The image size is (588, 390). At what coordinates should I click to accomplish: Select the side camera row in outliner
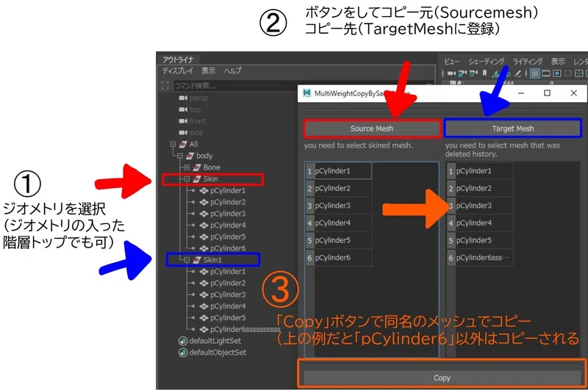[x=191, y=133]
